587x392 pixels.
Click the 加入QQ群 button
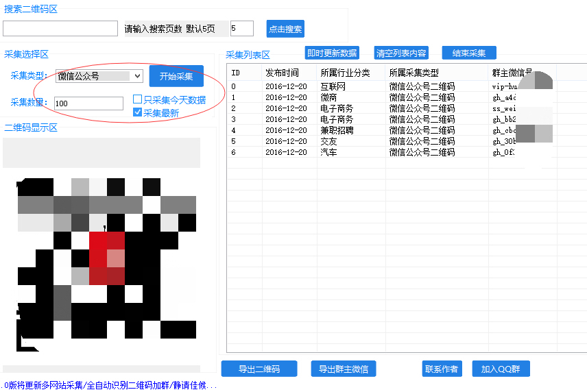(501, 369)
